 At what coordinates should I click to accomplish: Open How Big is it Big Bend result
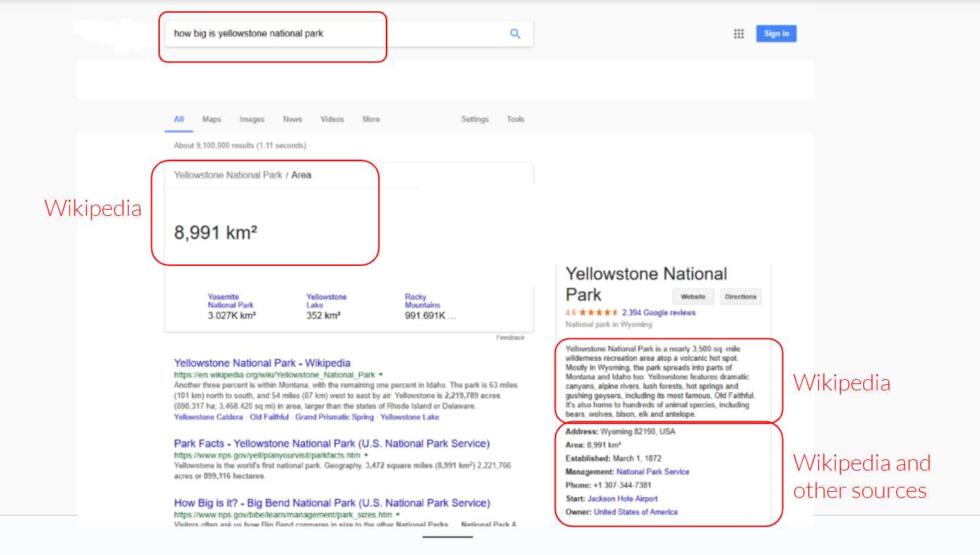tap(332, 503)
